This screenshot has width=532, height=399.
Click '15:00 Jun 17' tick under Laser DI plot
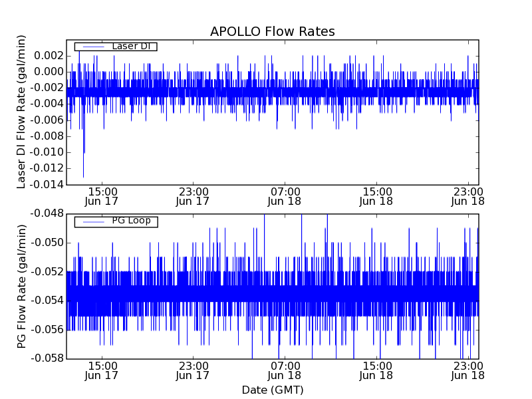pos(102,197)
